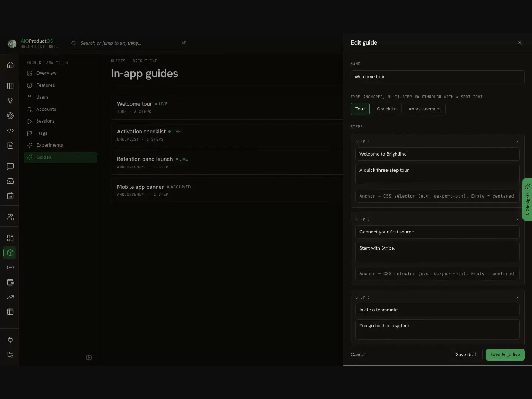Image resolution: width=532 pixels, height=399 pixels.
Task: Open the people team icon in the rail
Action: 10,217
